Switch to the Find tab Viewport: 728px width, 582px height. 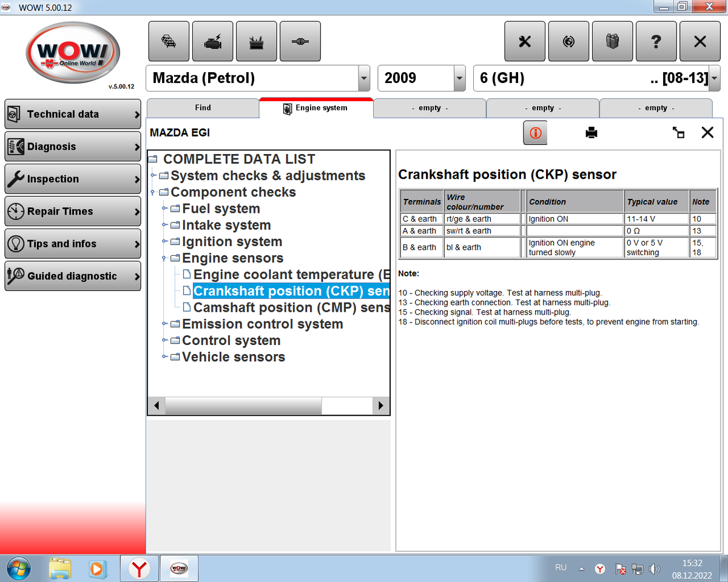[x=203, y=108]
